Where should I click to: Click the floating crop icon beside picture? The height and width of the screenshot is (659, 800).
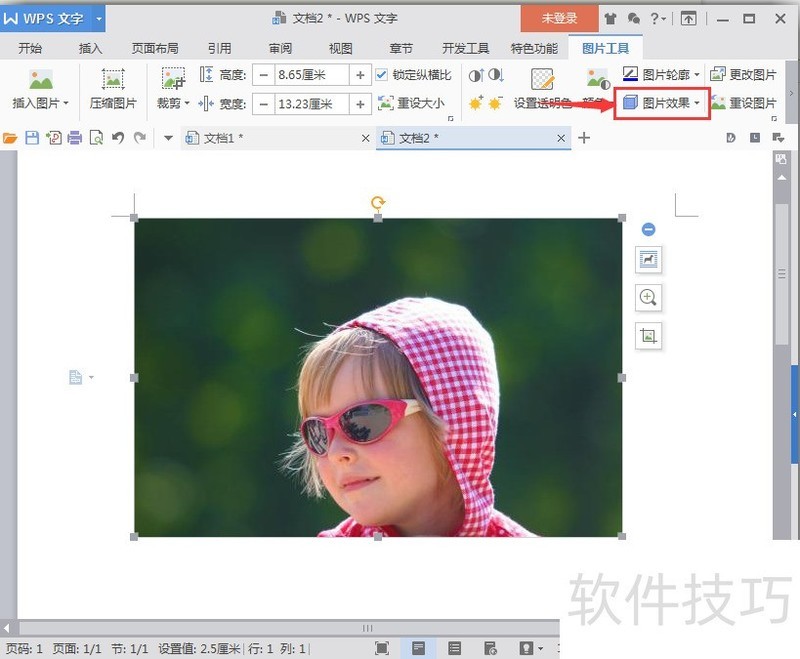tap(648, 336)
